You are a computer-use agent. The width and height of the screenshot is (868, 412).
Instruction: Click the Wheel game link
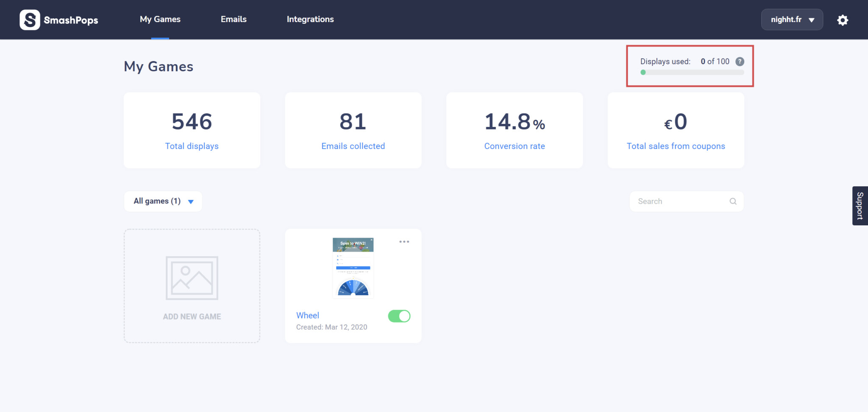pos(308,315)
